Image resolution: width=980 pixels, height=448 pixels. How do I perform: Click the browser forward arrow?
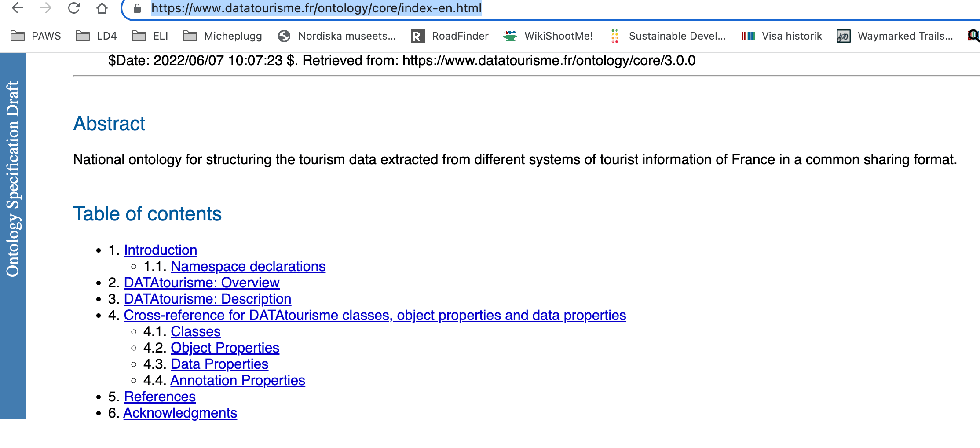click(x=46, y=8)
